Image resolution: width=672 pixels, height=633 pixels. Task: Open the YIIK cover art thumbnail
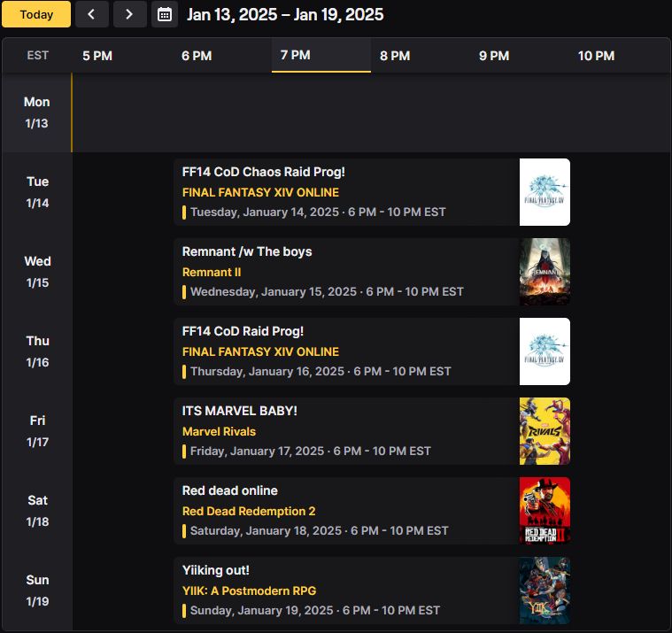point(545,591)
